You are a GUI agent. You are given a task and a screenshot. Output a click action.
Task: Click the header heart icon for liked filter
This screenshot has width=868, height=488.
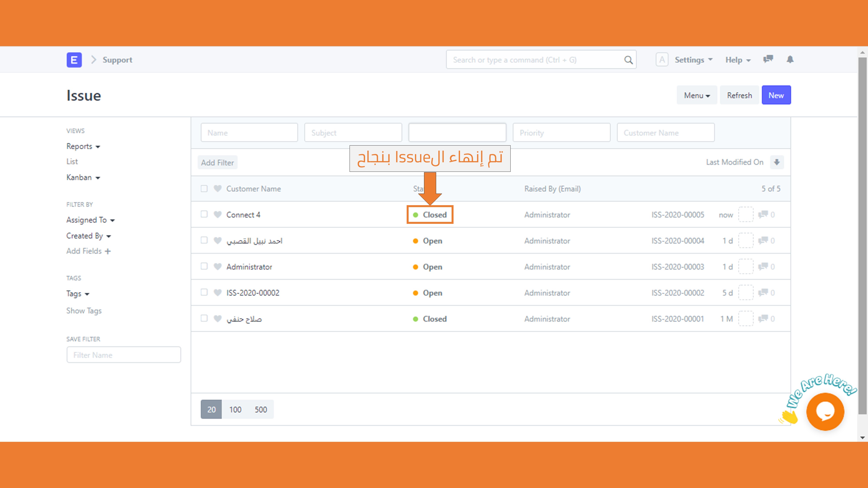click(x=218, y=189)
